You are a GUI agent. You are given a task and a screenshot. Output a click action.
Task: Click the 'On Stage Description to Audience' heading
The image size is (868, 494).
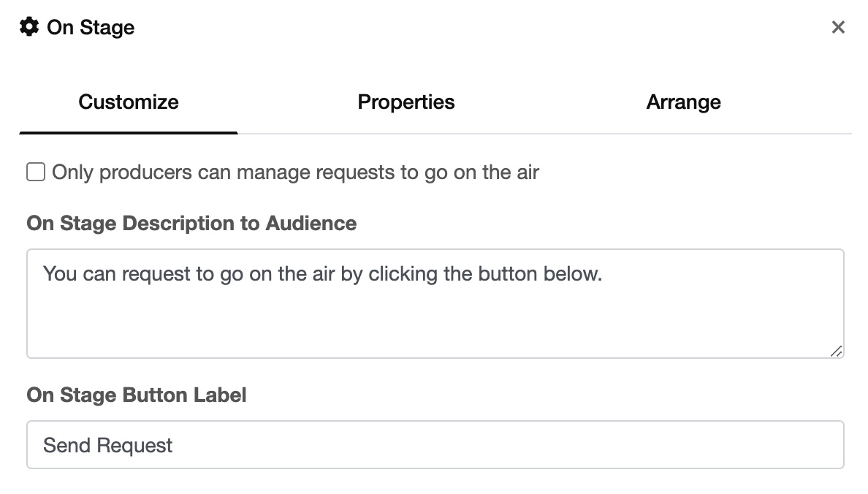(191, 224)
